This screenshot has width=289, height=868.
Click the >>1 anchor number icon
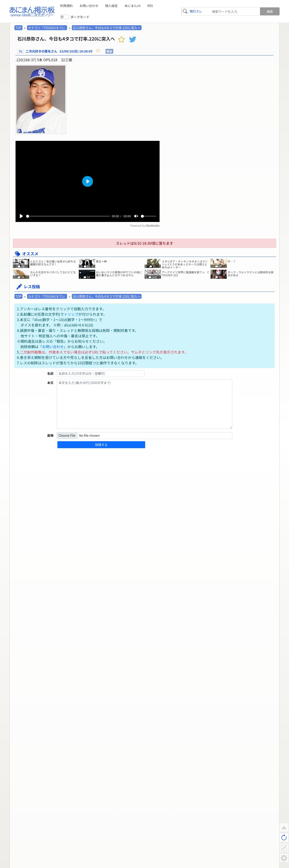[x=20, y=51]
